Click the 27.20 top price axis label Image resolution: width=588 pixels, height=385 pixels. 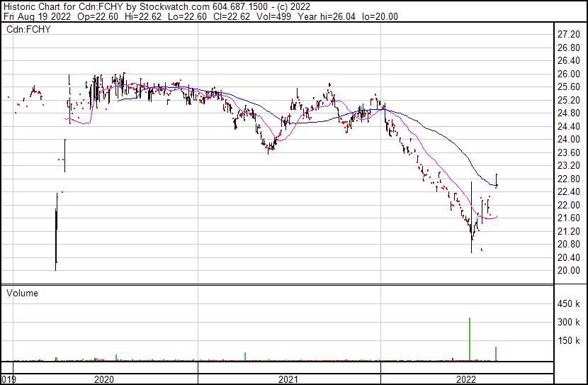point(569,35)
